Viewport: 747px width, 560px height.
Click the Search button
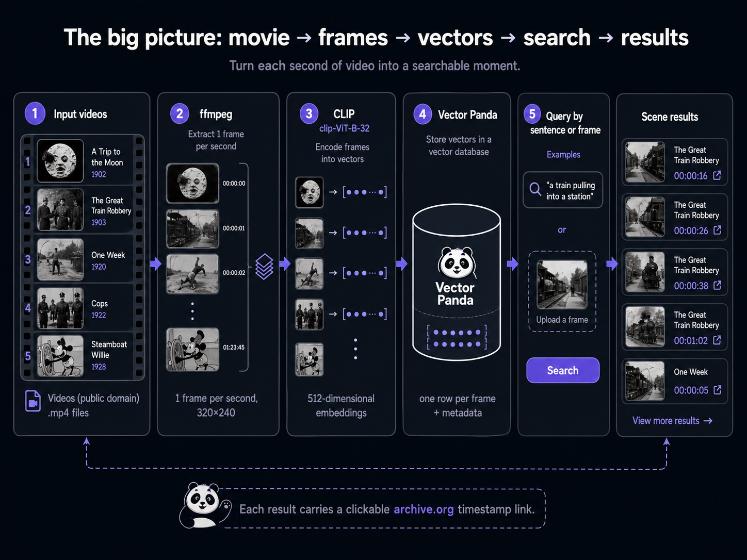563,370
